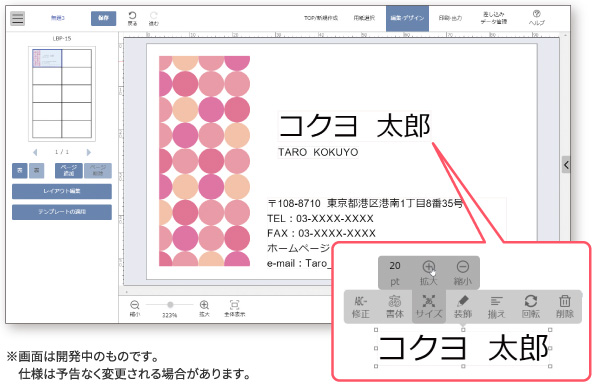Viewport: 596px width, 386px height.
Task: Go to the 印刷・出力 tab
Action: 450,18
